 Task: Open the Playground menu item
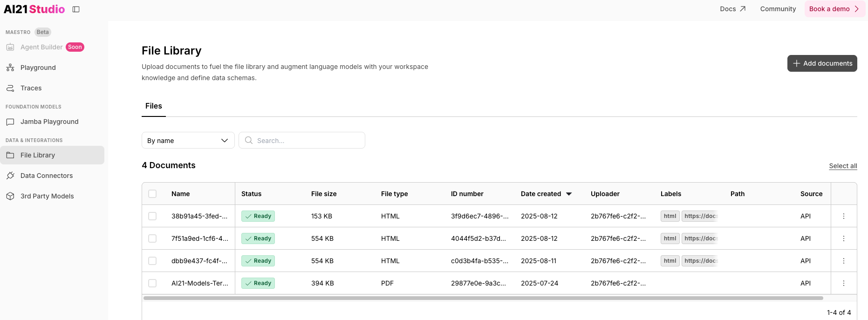[x=52, y=68]
